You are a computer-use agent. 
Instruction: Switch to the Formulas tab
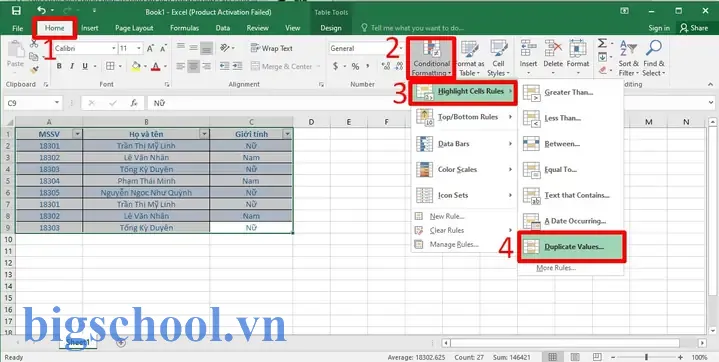(184, 28)
